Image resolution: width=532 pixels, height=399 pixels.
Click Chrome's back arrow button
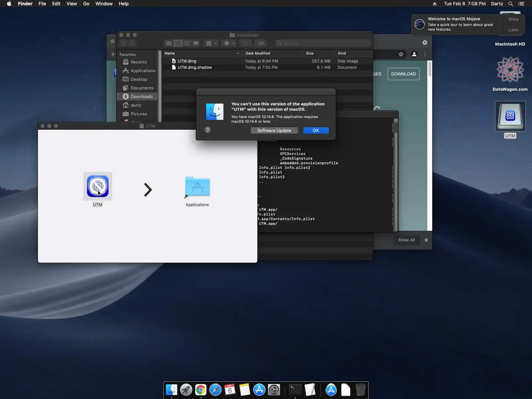point(114,54)
